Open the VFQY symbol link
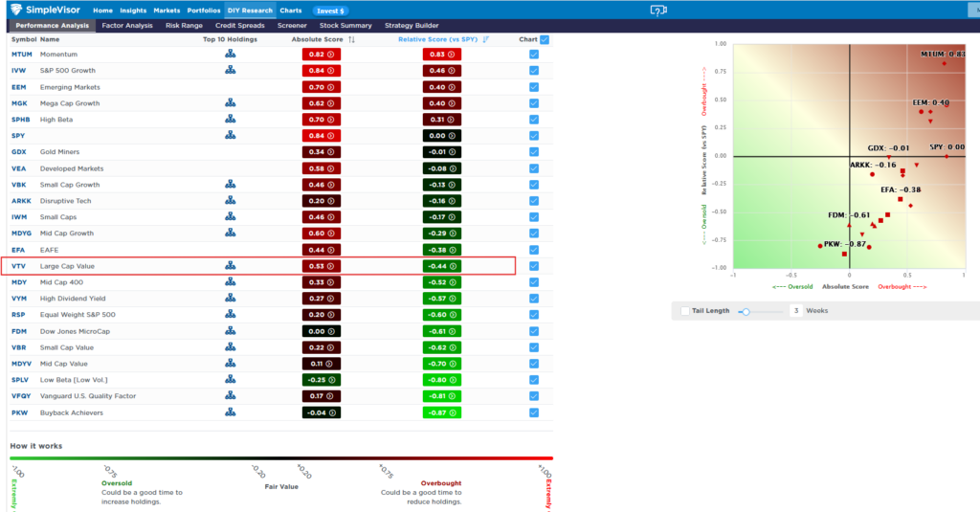 click(21, 395)
